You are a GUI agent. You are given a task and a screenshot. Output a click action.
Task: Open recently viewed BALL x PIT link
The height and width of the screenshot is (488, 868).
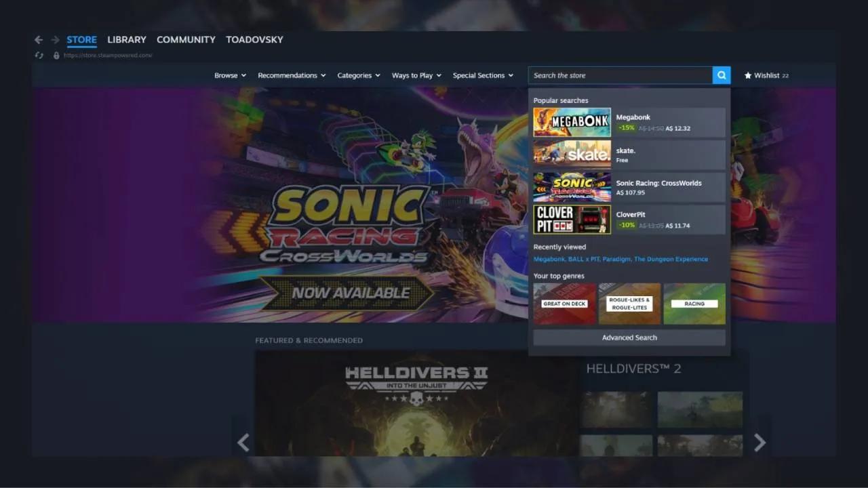click(x=583, y=259)
